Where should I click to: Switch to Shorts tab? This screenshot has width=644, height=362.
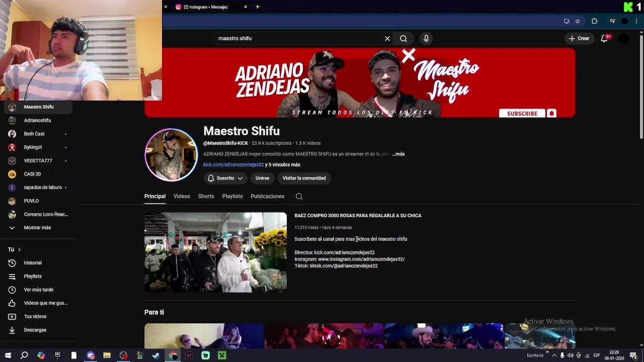[x=206, y=197]
